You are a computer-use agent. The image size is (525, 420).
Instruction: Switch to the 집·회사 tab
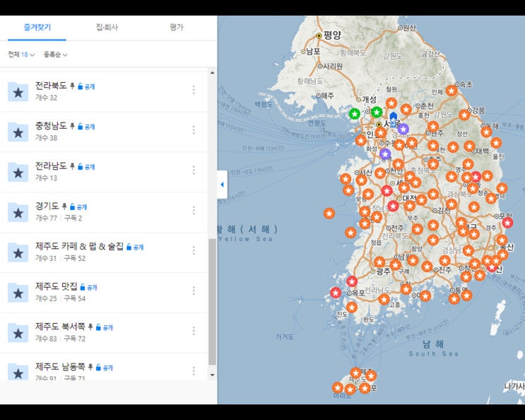coord(107,27)
